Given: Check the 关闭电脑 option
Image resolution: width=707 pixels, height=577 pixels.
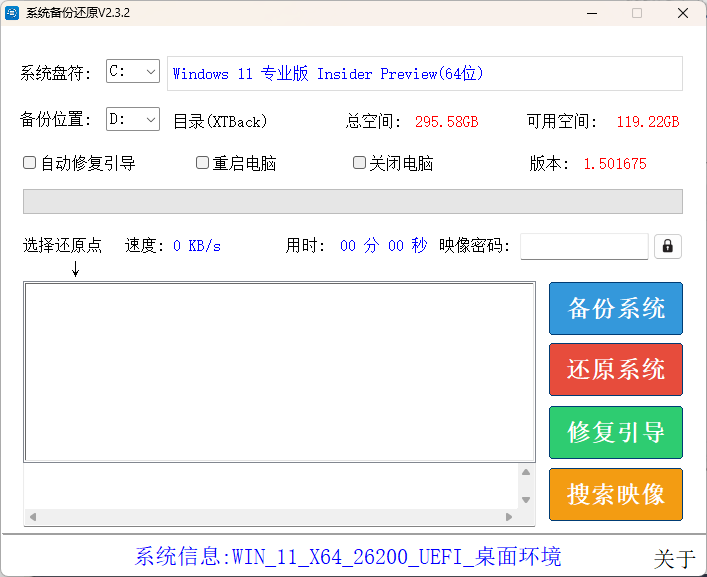Looking at the screenshot, I should pyautogui.click(x=359, y=163).
